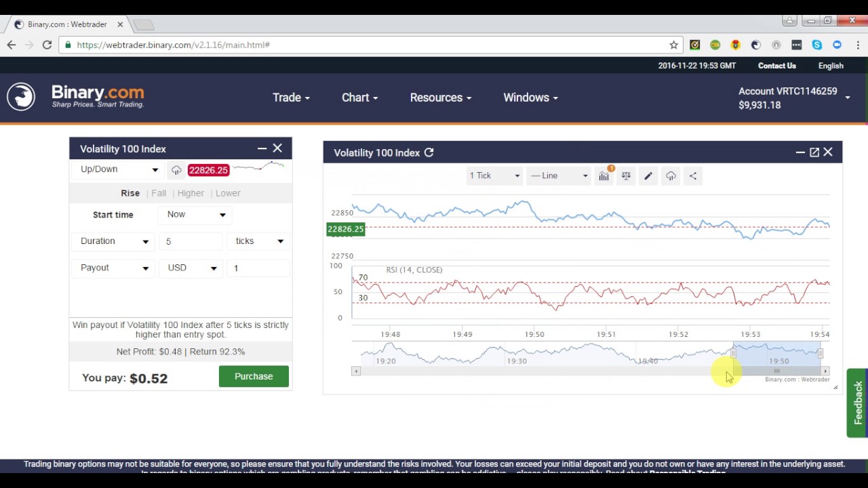This screenshot has height=488, width=868.
Task: Click the cloud download icon in chart toolbar
Action: [x=671, y=176]
